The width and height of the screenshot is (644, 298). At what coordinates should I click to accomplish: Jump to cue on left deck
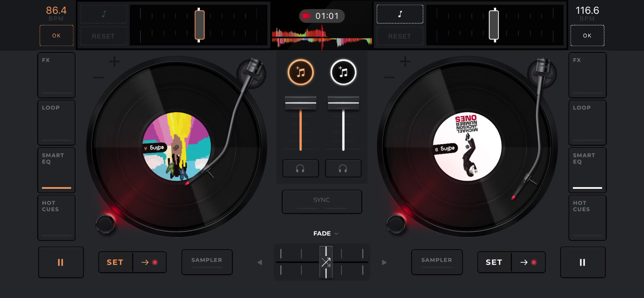pos(150,262)
